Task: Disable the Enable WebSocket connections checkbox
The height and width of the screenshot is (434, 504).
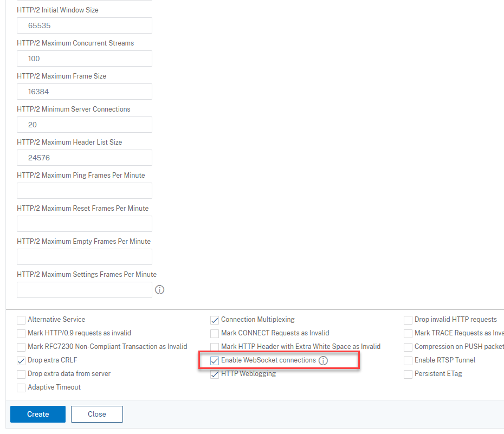Action: [x=215, y=360]
